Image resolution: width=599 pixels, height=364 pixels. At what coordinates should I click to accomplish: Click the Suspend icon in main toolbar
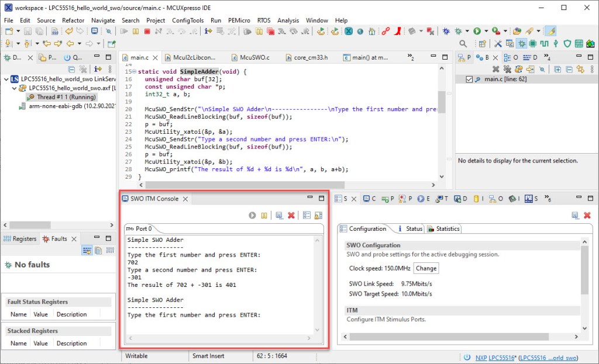(x=137, y=31)
